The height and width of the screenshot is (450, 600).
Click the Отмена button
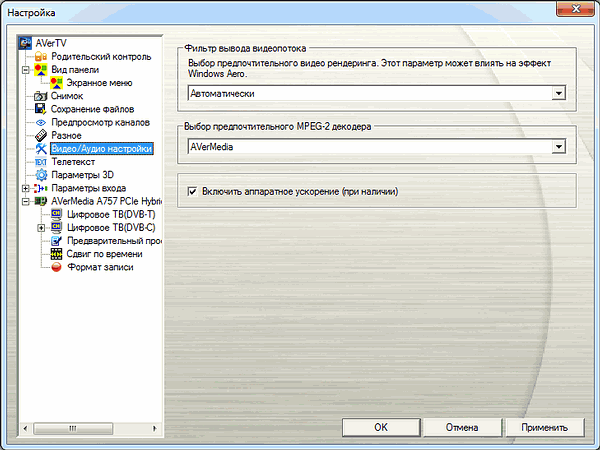pyautogui.click(x=462, y=427)
